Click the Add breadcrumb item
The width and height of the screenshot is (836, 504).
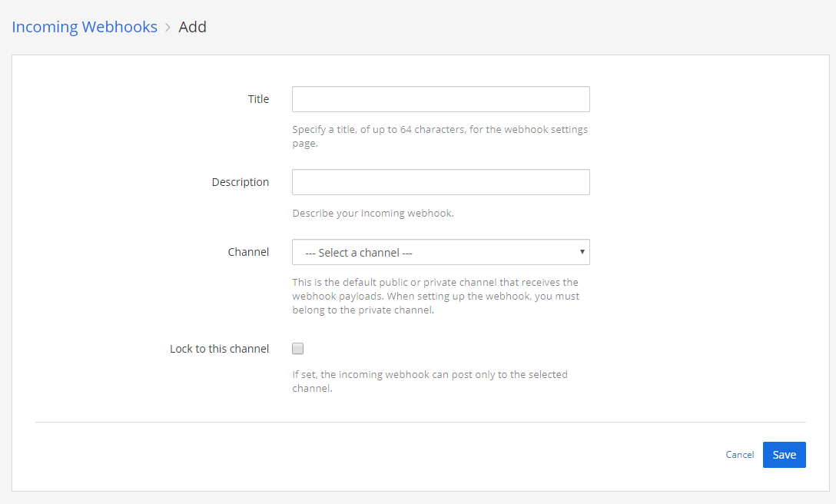(x=192, y=27)
